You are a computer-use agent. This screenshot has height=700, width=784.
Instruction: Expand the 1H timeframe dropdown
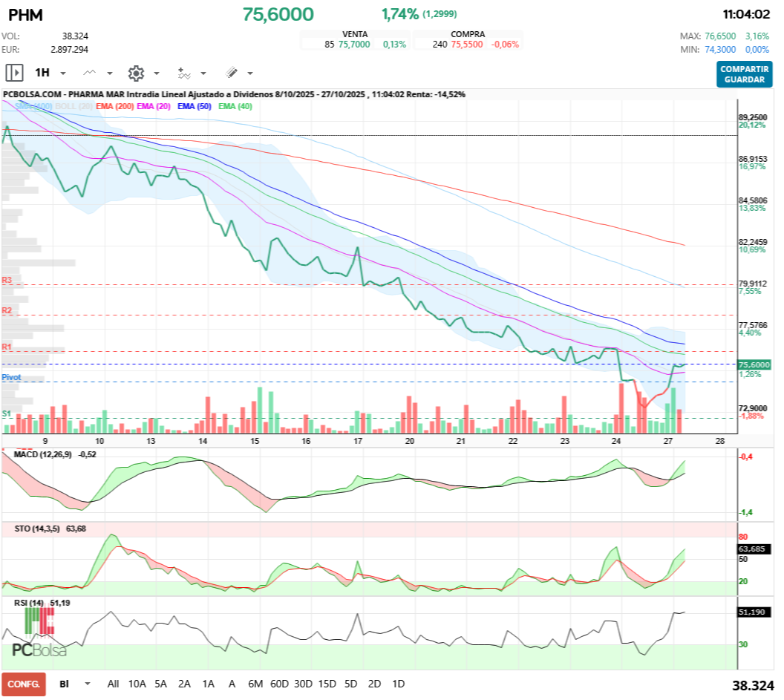pyautogui.click(x=63, y=73)
